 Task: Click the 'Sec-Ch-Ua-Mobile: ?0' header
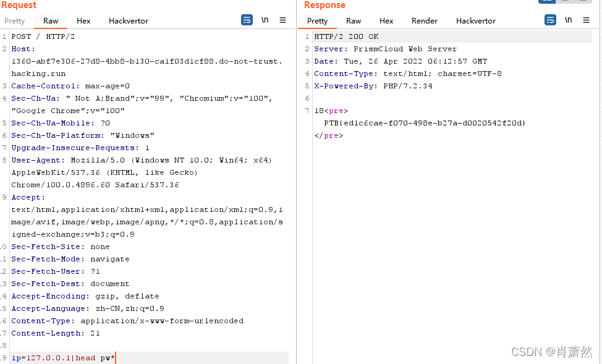point(61,123)
